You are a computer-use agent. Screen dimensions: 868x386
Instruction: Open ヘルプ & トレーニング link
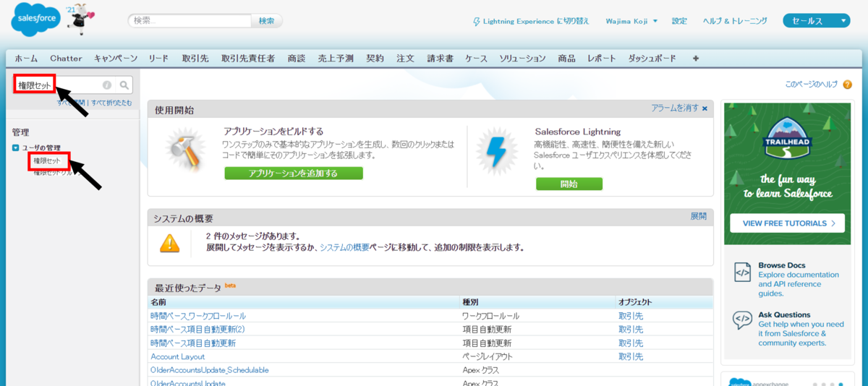(x=735, y=21)
